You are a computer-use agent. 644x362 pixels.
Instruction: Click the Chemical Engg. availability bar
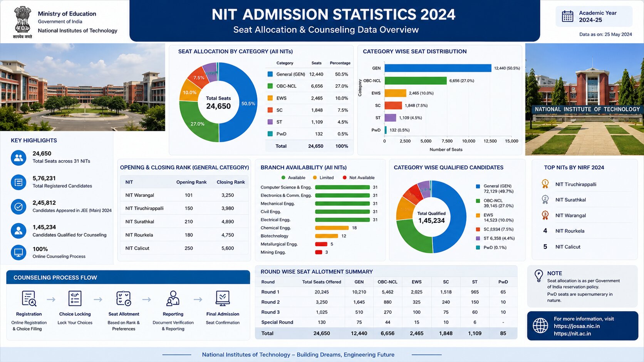click(x=332, y=228)
